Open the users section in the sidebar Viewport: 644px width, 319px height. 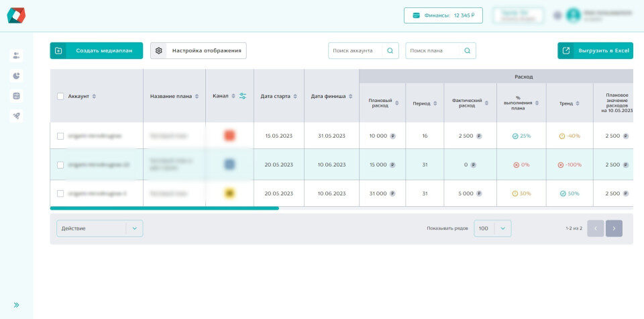17,56
